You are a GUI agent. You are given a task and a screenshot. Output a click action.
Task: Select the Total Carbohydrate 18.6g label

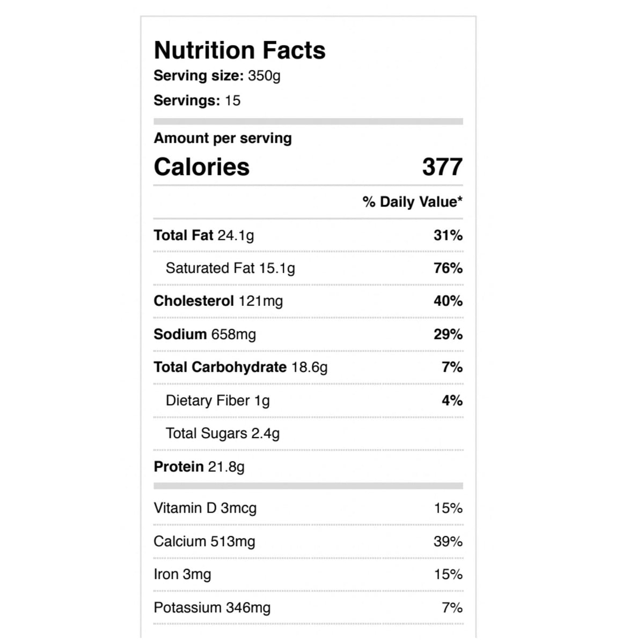[x=240, y=367]
